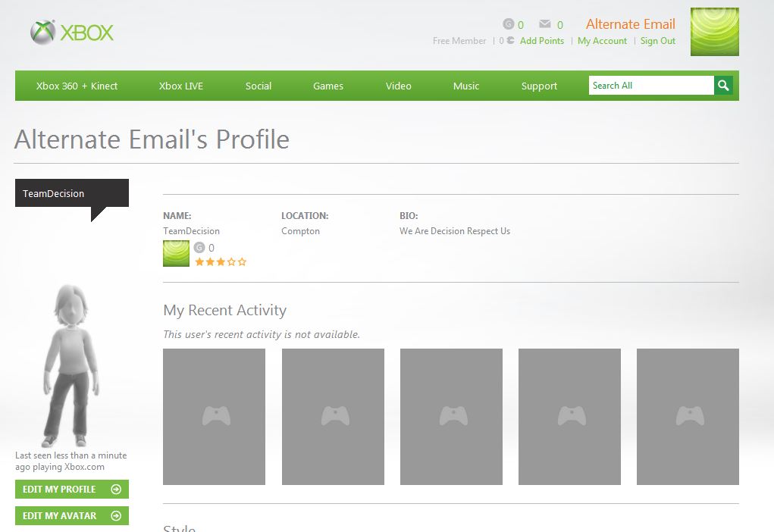Open the Support menu

tap(539, 86)
